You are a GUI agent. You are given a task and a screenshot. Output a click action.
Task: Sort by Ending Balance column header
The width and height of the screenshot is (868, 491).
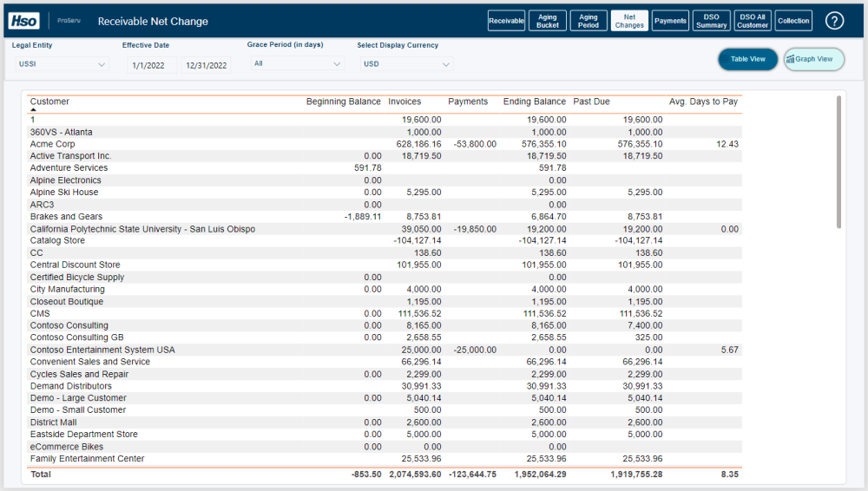pos(534,101)
